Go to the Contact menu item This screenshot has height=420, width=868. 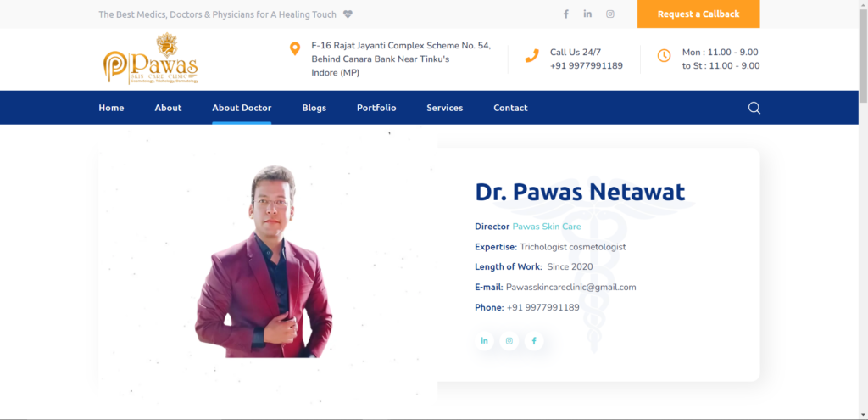coord(510,108)
